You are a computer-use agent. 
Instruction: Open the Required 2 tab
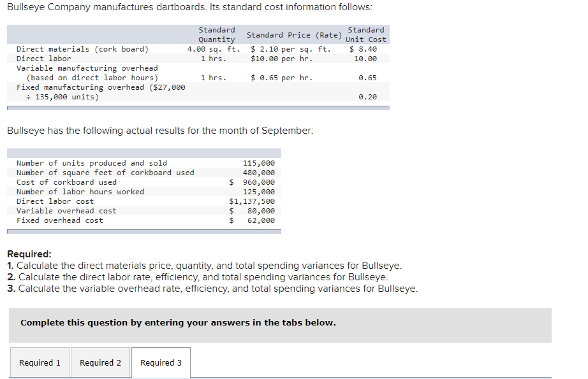click(101, 362)
